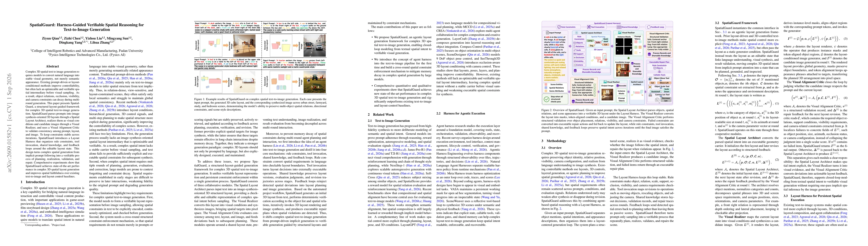The height and width of the screenshot is (246, 868).
Task: Click the Camera Len Tool icon
Action: click(651, 95)
